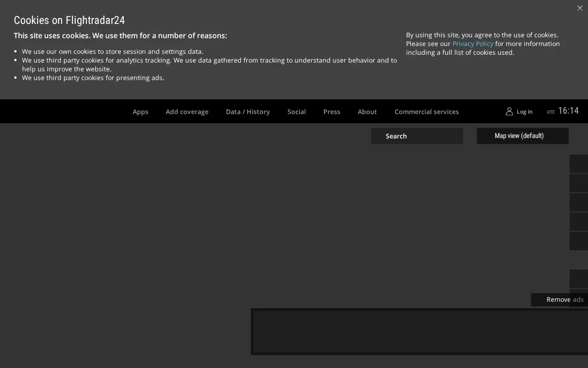
Task: Click the user icon beside Log in
Action: pos(509,111)
